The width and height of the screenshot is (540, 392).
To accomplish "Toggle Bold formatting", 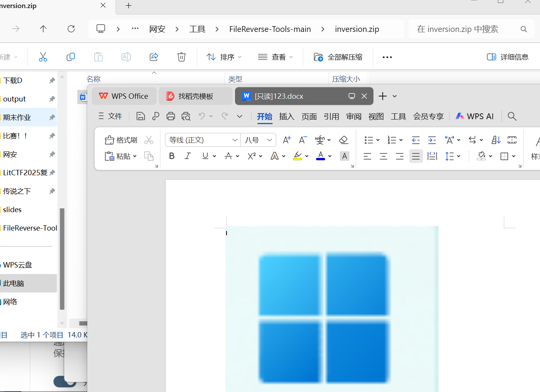I will click(x=172, y=156).
